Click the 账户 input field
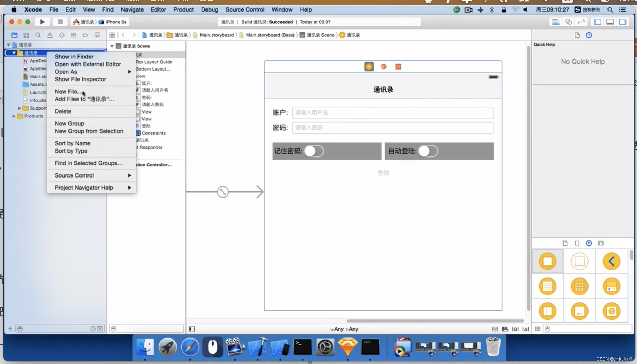This screenshot has width=637, height=364. (393, 112)
